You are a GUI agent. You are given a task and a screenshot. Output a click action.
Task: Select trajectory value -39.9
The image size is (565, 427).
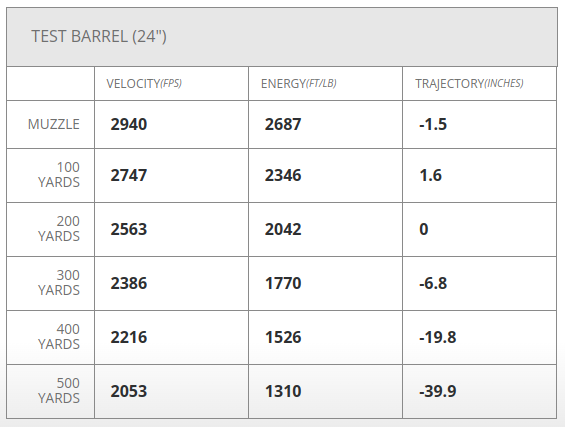tap(437, 391)
